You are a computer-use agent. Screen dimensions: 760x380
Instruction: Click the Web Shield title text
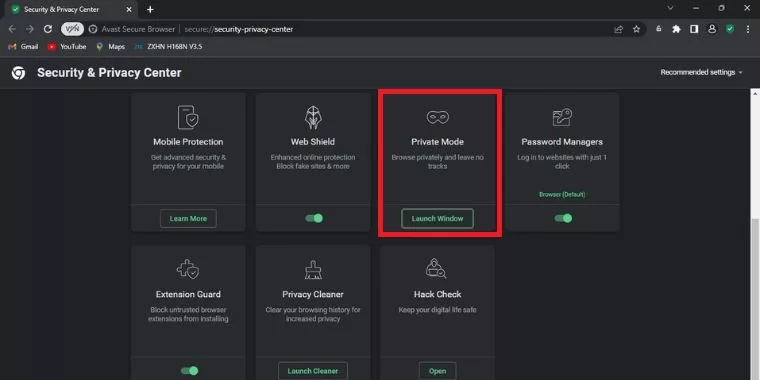point(313,142)
